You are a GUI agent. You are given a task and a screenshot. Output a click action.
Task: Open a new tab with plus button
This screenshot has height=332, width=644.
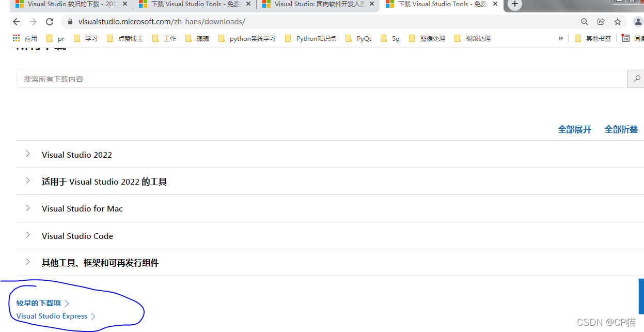coord(514,4)
